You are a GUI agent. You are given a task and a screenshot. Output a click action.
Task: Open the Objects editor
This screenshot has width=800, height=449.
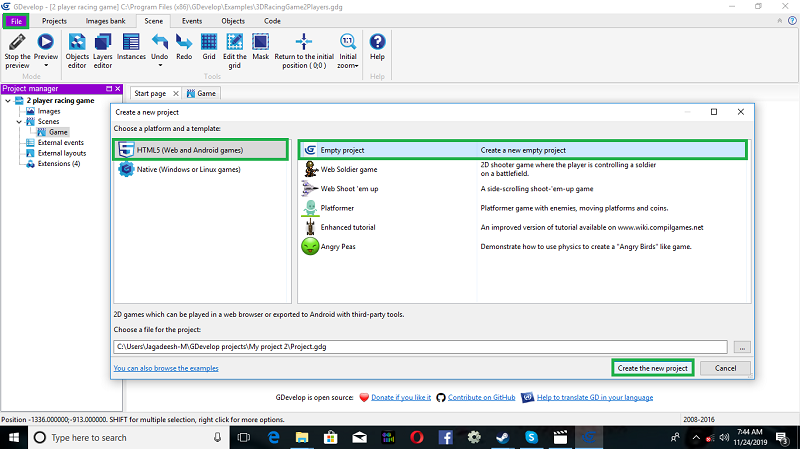pyautogui.click(x=77, y=51)
